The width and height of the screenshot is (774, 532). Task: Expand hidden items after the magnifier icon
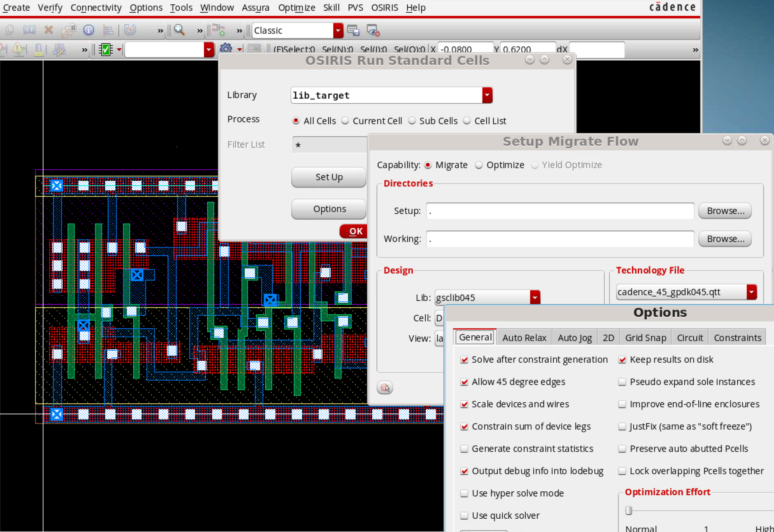[x=200, y=31]
